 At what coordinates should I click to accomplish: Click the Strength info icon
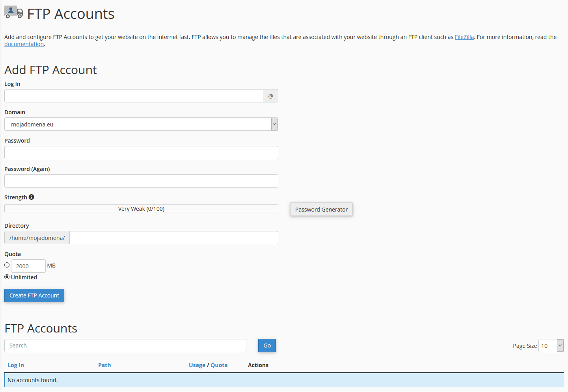coord(32,197)
